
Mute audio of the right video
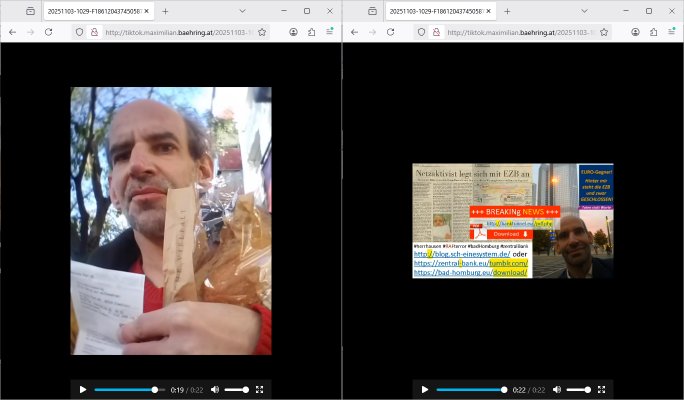[x=556, y=389]
